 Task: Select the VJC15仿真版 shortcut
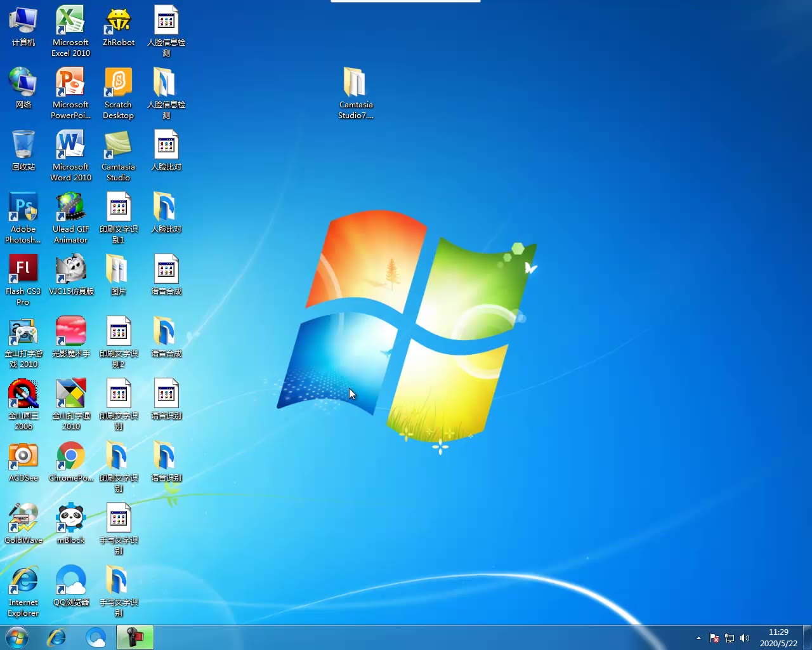(70, 275)
